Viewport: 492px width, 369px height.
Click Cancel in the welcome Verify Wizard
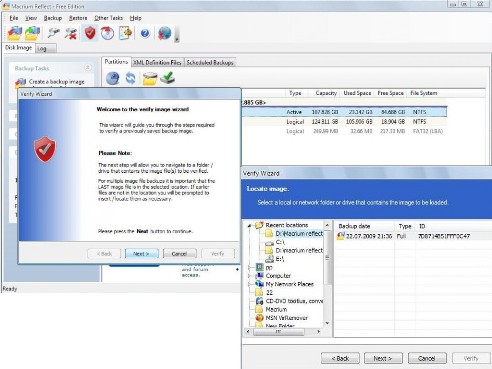click(179, 254)
